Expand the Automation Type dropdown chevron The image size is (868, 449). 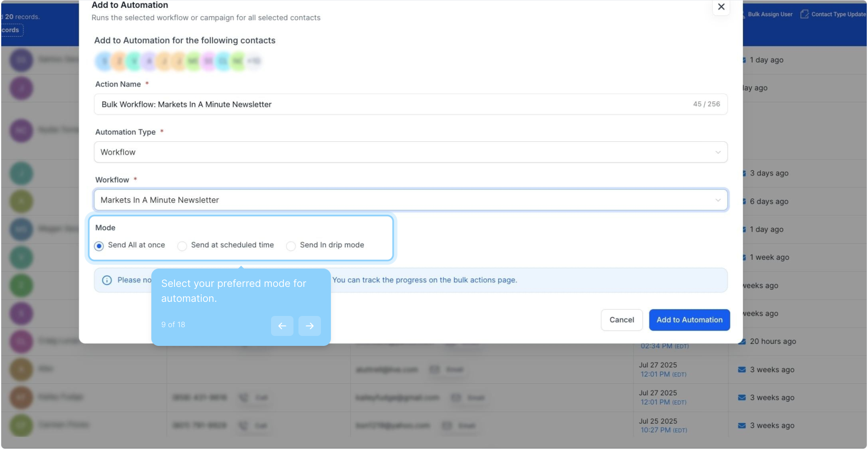click(718, 152)
